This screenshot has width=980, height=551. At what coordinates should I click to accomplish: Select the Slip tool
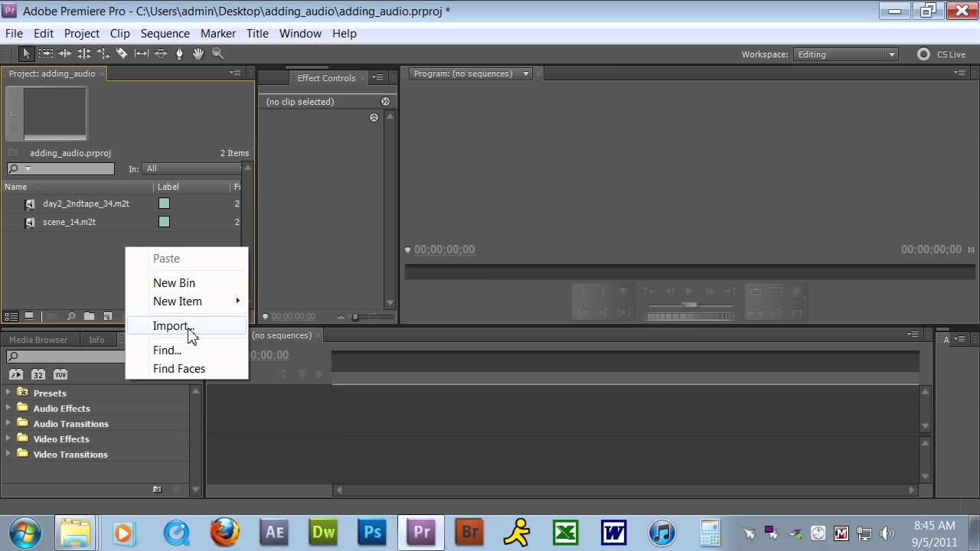(142, 54)
